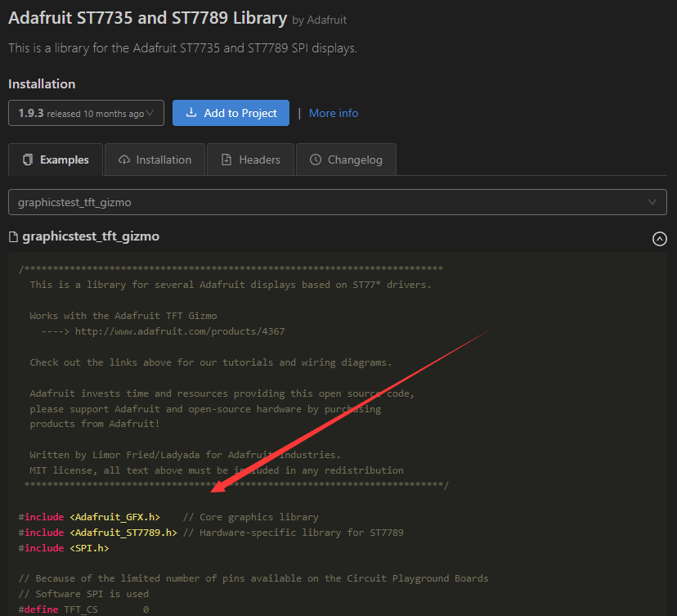Click the cloud download icon on Installation tab

(x=124, y=160)
